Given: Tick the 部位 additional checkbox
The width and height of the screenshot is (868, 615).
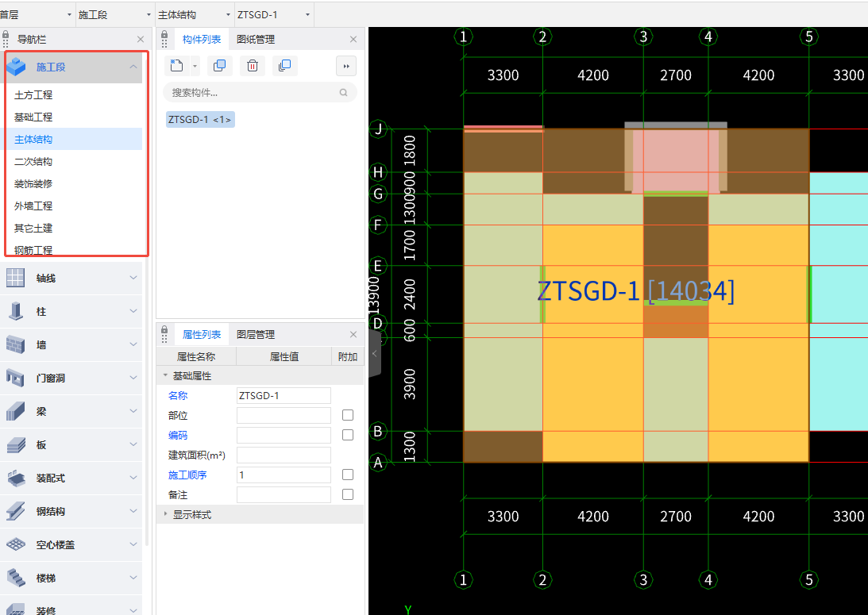Looking at the screenshot, I should 348,415.
